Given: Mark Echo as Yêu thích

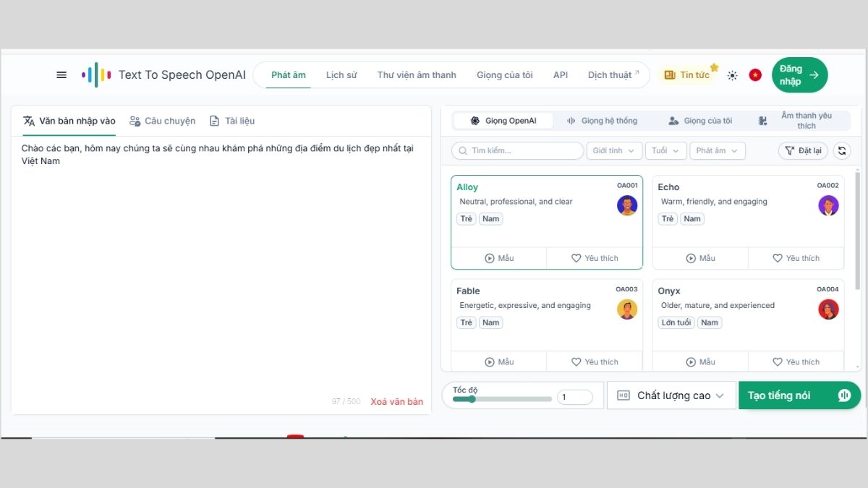Looking at the screenshot, I should click(x=796, y=258).
